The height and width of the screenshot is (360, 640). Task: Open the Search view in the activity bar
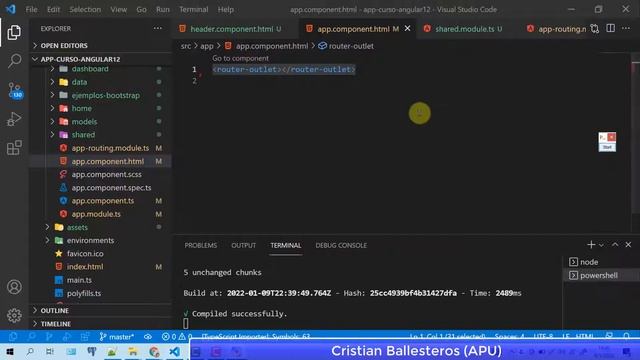click(x=14, y=61)
